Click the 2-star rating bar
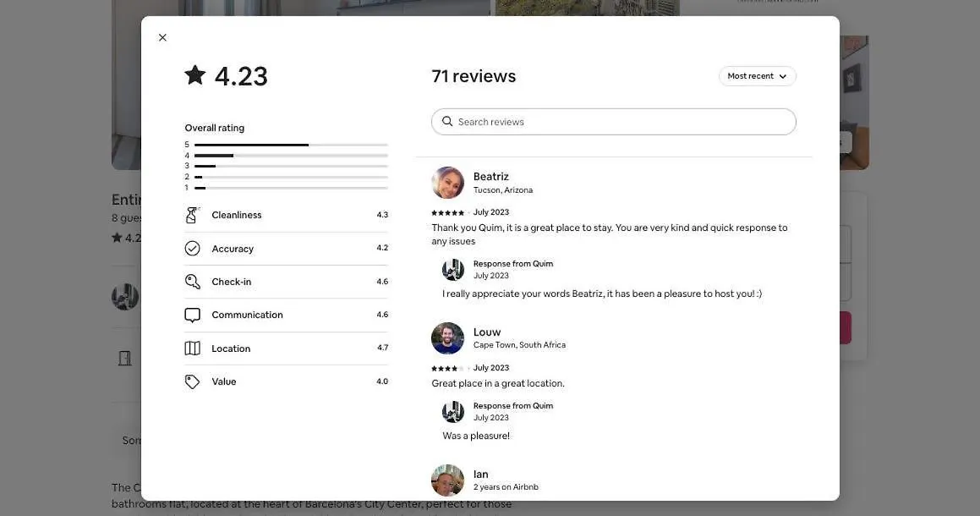Image resolution: width=980 pixels, height=516 pixels. point(291,177)
